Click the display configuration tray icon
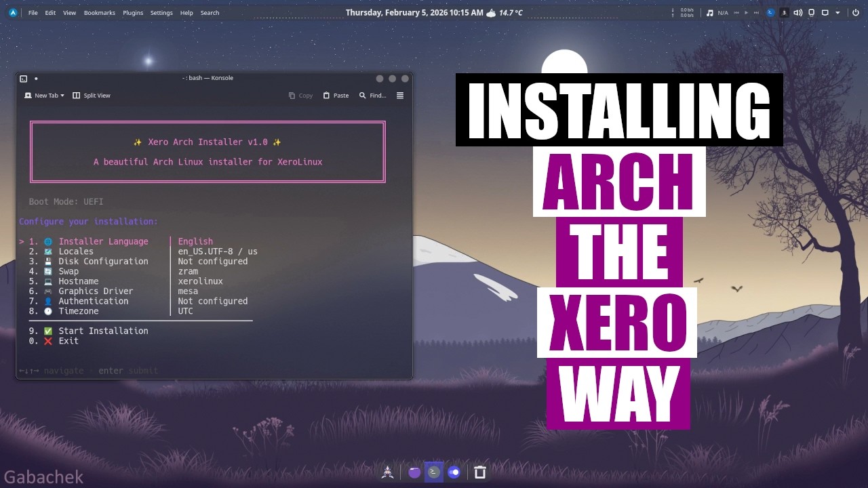This screenshot has height=488, width=868. pyautogui.click(x=825, y=12)
